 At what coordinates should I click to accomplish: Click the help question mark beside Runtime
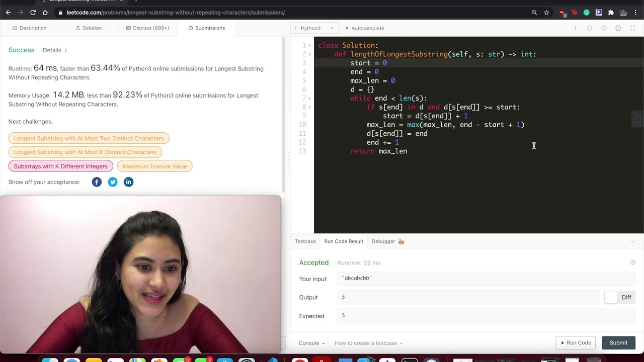632,262
